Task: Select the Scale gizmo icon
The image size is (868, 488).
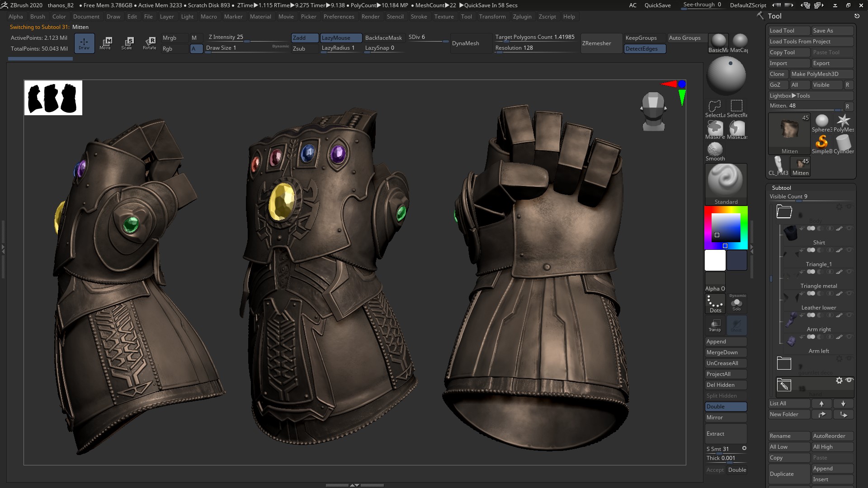Action: tap(127, 43)
